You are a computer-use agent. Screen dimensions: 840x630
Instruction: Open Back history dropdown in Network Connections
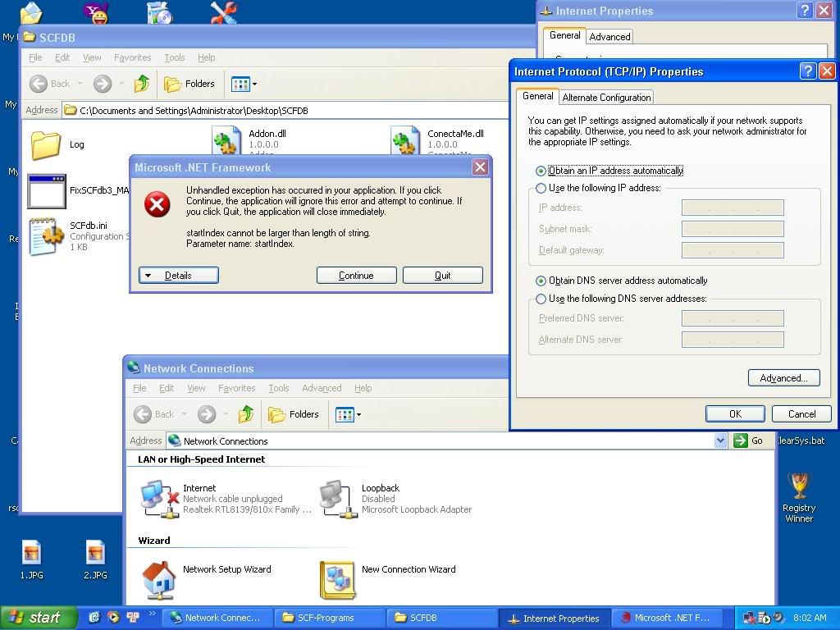pos(184,414)
